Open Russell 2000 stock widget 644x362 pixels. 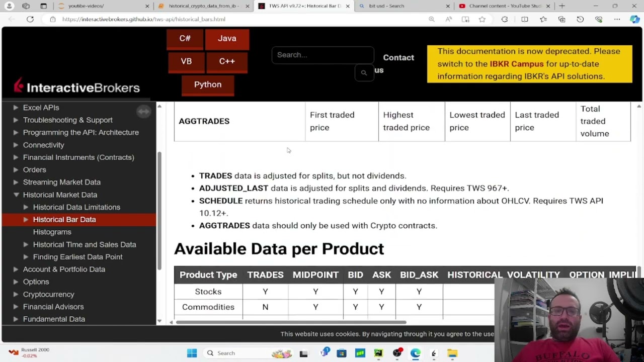coord(29,352)
